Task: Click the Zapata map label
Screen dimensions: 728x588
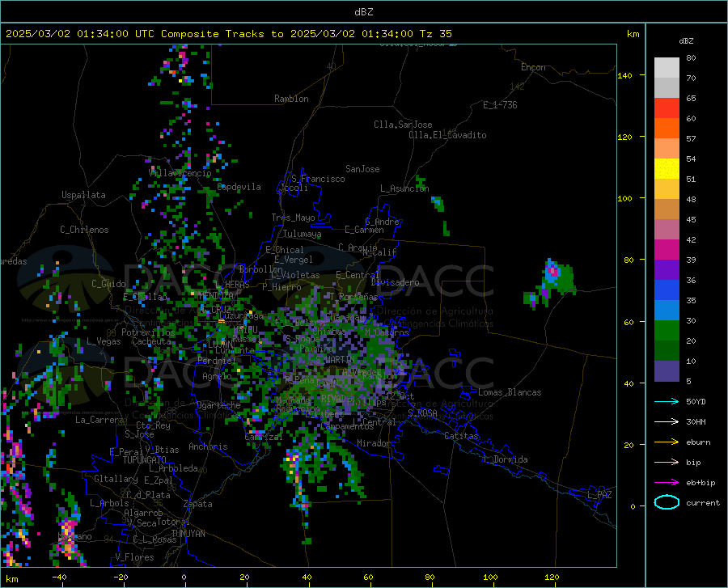Action: [198, 504]
